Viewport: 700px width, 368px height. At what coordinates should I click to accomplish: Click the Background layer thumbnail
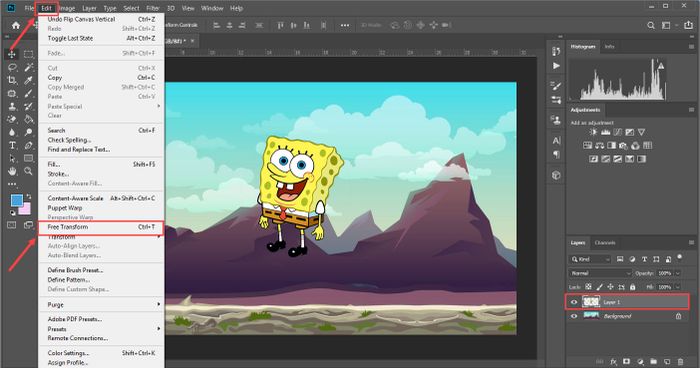591,316
